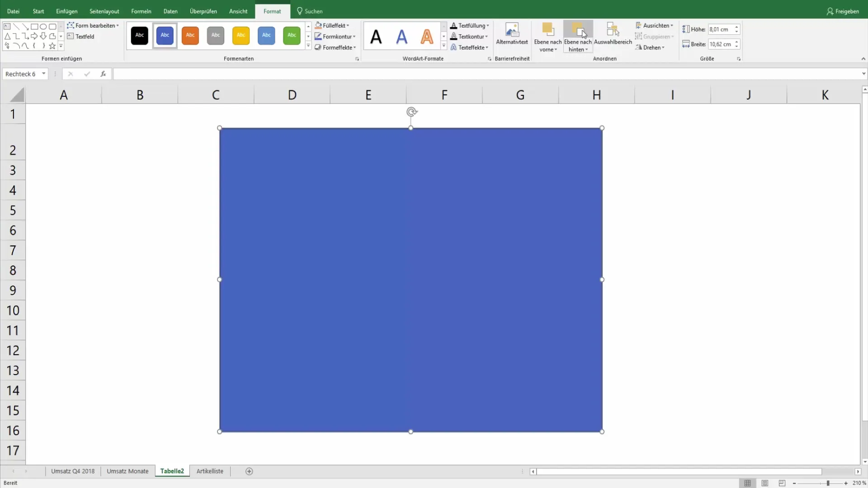Open the Drehen menu
Screen dimensions: 868x488
click(x=650, y=47)
